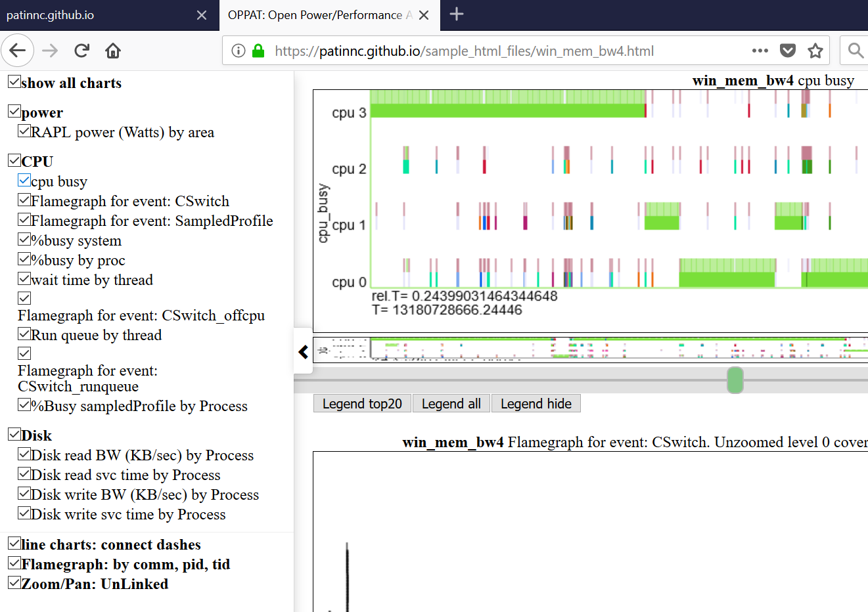Click the green padlock security icon
The image size is (868, 612).
point(258,51)
